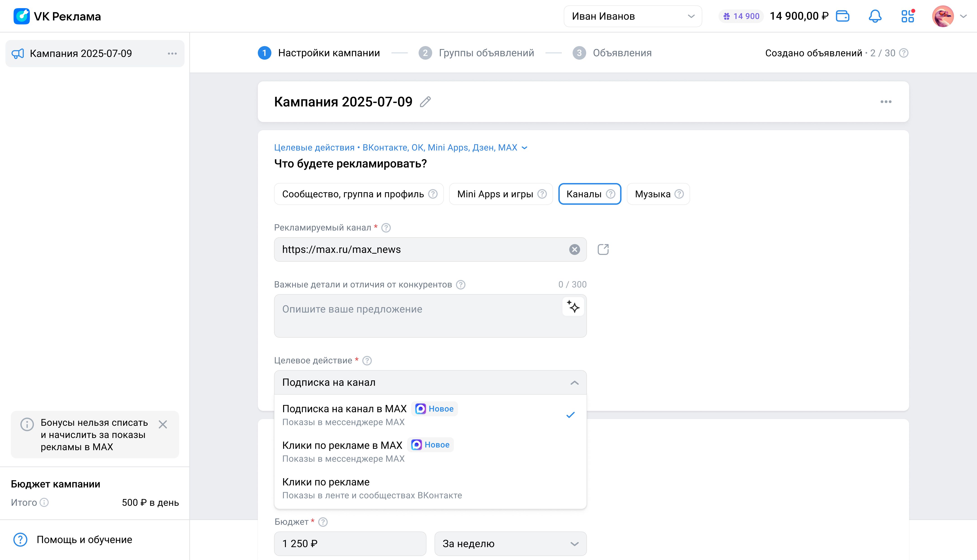Click the channel URL input field
977x560 pixels.
[430, 250]
